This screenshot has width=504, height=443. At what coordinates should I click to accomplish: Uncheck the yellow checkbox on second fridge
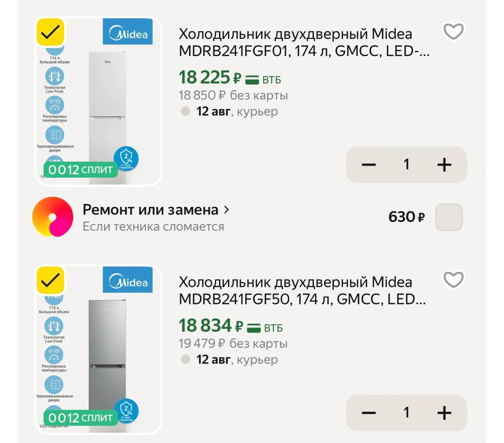pos(50,280)
